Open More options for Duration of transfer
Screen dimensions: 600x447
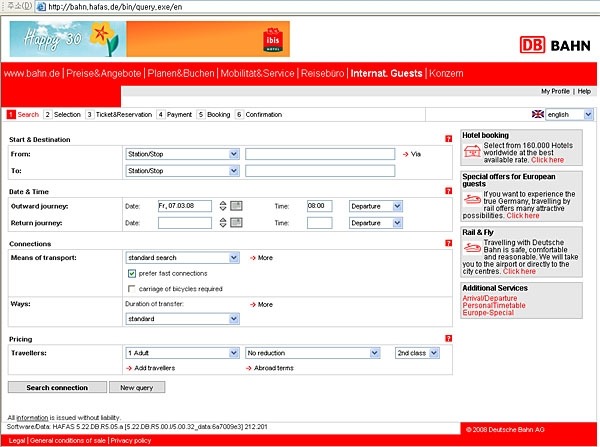(x=261, y=305)
